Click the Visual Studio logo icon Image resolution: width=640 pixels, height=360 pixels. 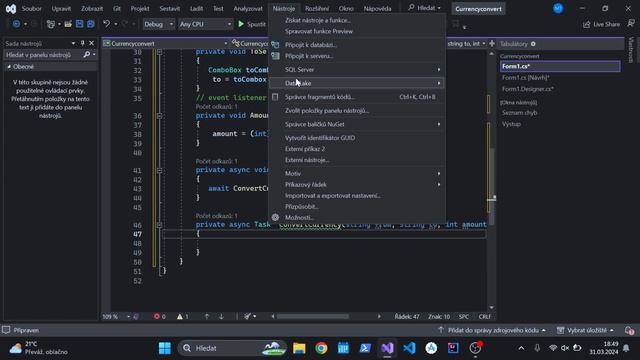(11, 9)
